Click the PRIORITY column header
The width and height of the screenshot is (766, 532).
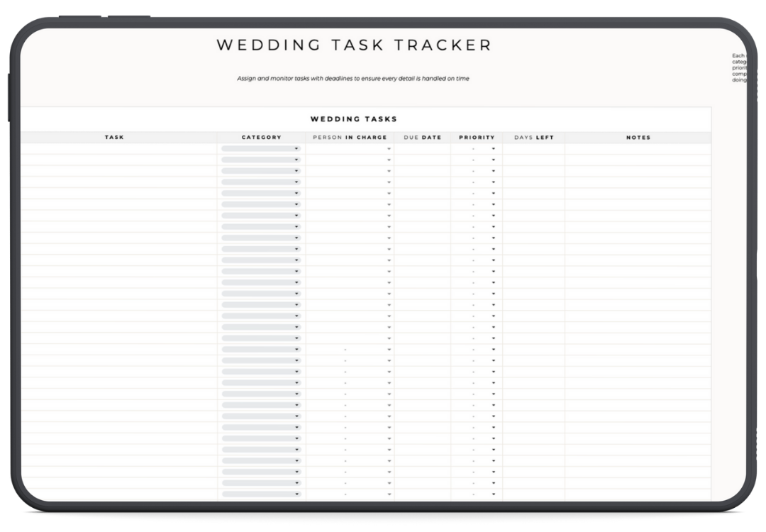[x=477, y=138]
